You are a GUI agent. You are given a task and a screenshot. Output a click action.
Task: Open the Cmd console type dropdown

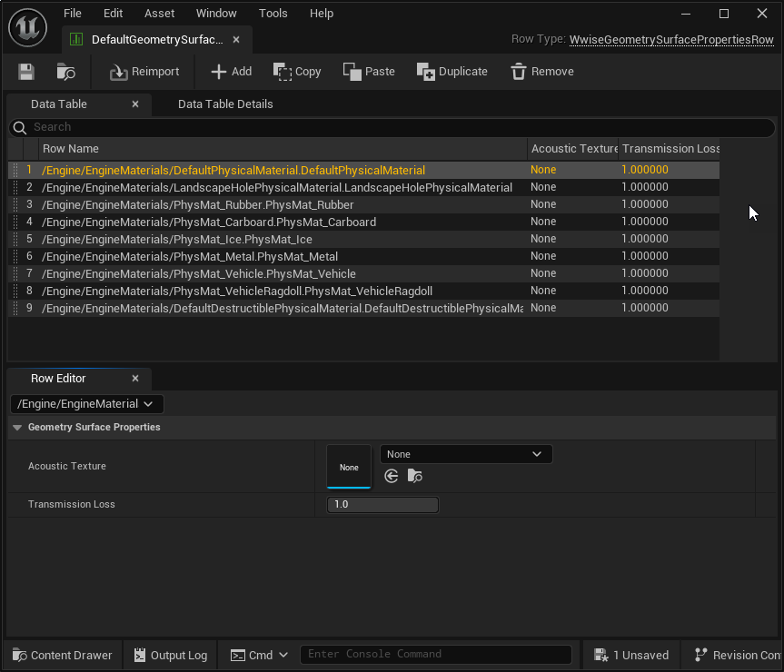tap(260, 655)
